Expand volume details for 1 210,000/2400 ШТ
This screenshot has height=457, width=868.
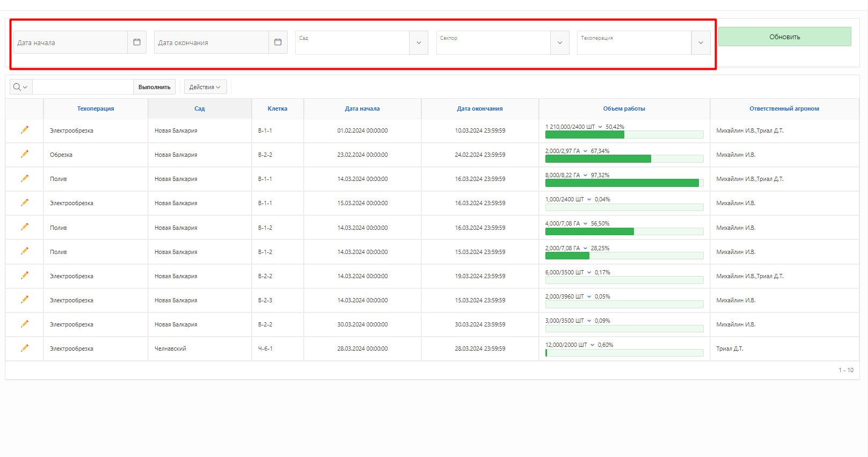click(600, 127)
